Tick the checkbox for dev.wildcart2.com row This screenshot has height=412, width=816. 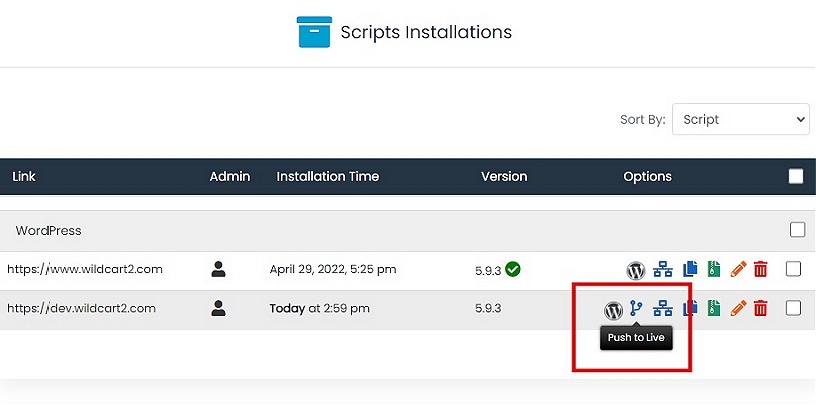click(794, 308)
